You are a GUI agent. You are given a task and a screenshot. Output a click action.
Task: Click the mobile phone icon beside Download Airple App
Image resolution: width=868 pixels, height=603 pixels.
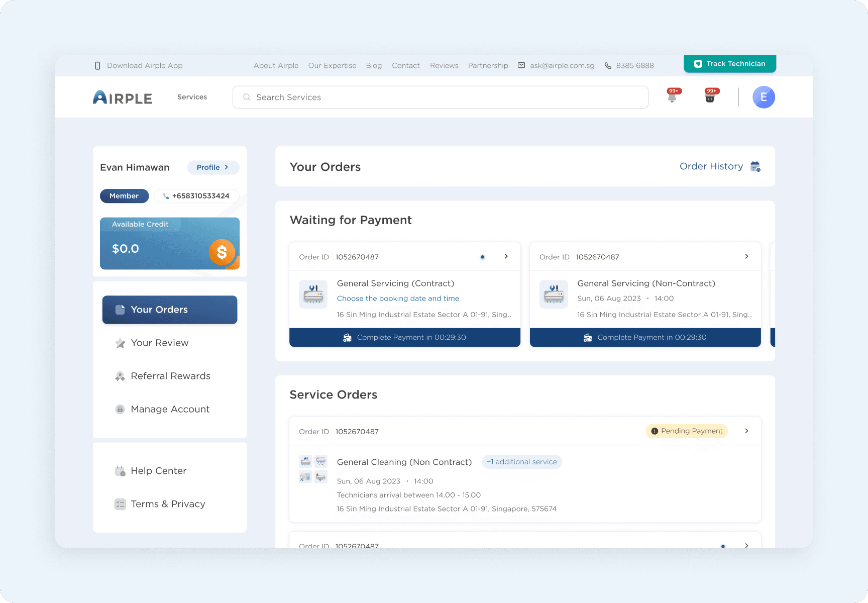[97, 66]
